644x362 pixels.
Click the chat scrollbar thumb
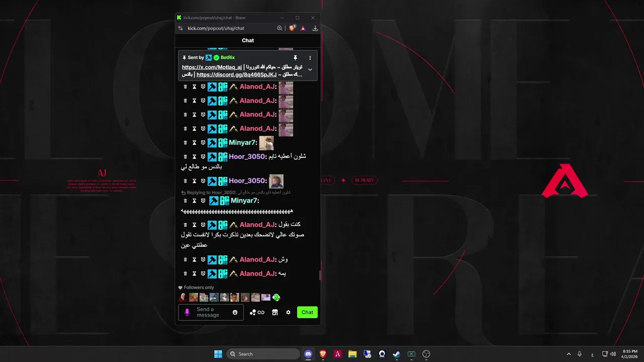[x=320, y=276]
